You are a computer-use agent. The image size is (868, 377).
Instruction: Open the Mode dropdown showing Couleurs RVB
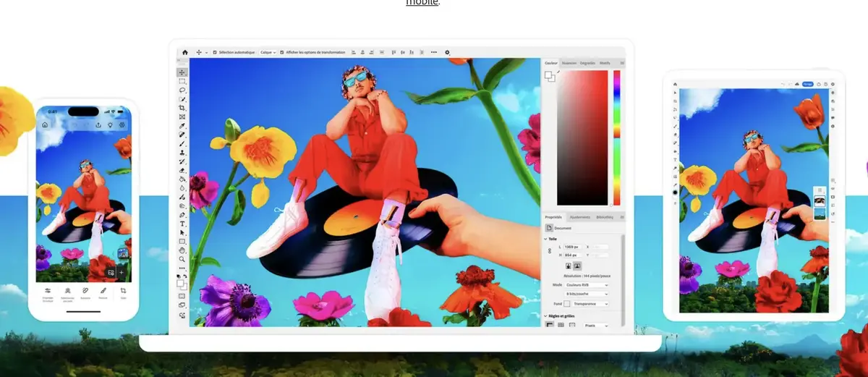pyautogui.click(x=587, y=285)
